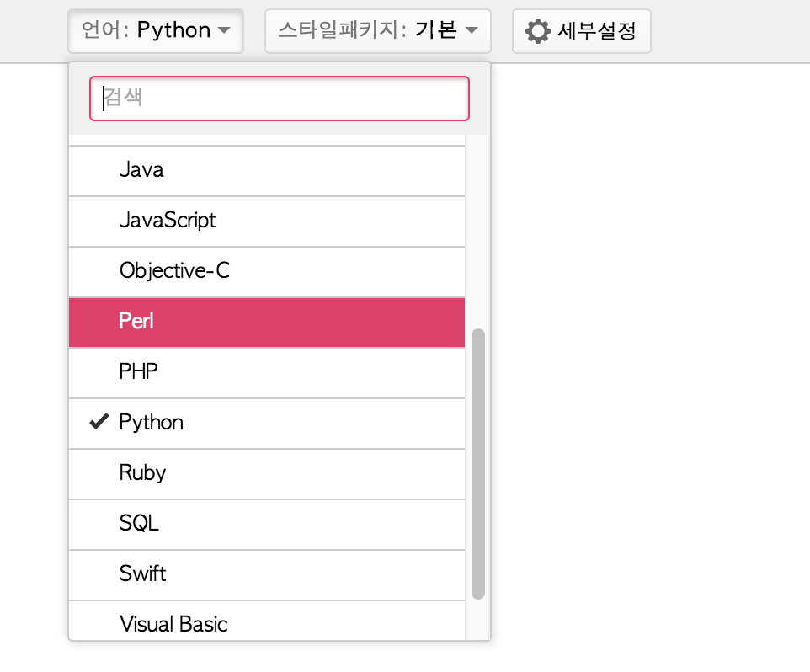
Task: Select Java from the language list
Action: (266, 171)
